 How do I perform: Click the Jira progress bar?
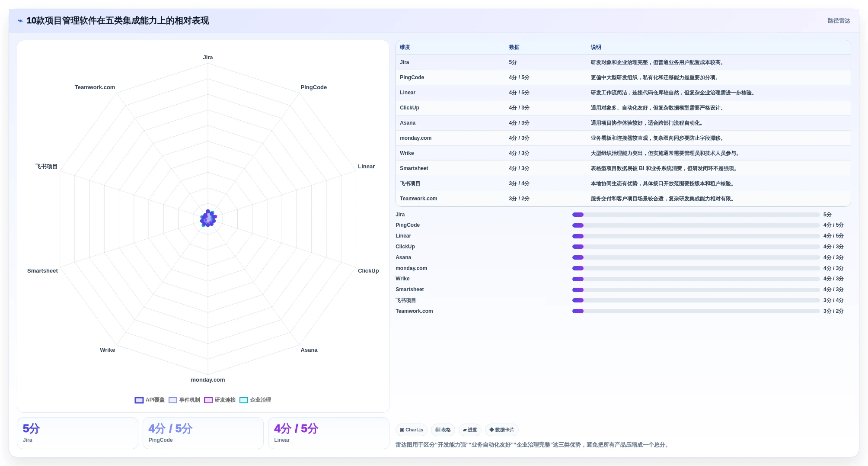696,215
